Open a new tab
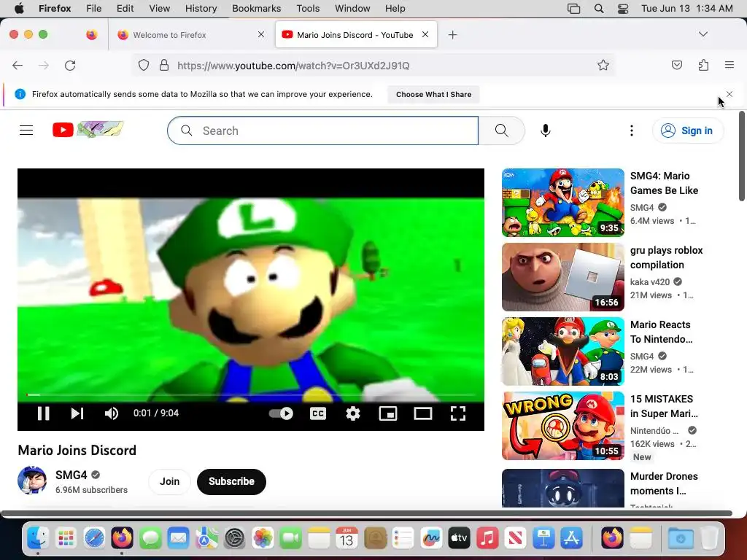 coord(452,35)
